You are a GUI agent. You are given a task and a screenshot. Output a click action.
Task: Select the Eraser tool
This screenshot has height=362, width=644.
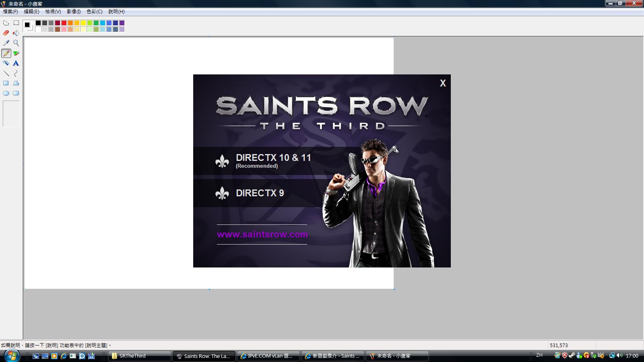(6, 33)
